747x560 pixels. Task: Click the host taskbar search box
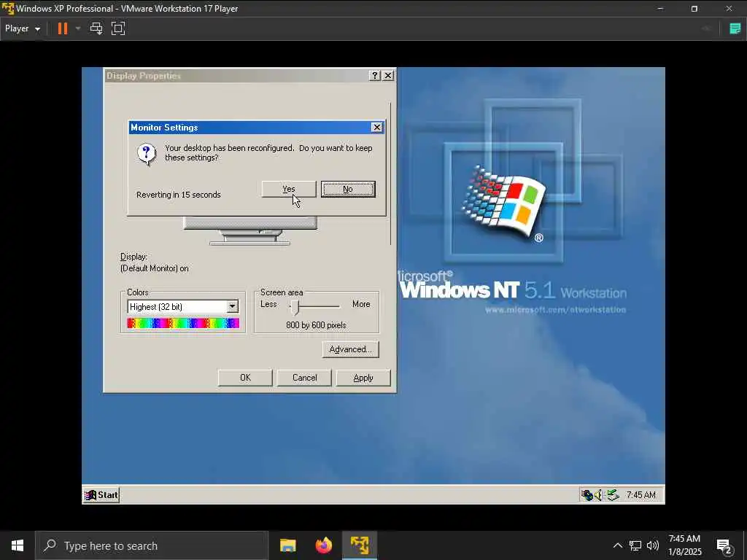click(152, 545)
